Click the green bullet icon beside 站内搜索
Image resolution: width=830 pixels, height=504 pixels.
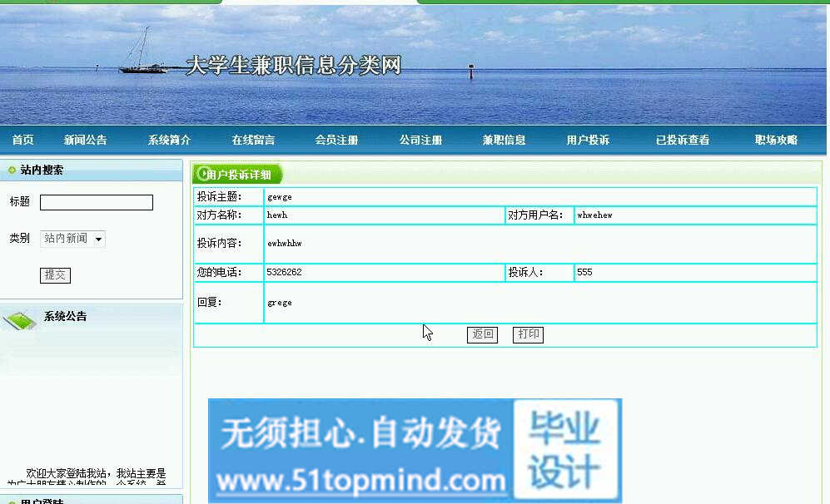pos(12,170)
